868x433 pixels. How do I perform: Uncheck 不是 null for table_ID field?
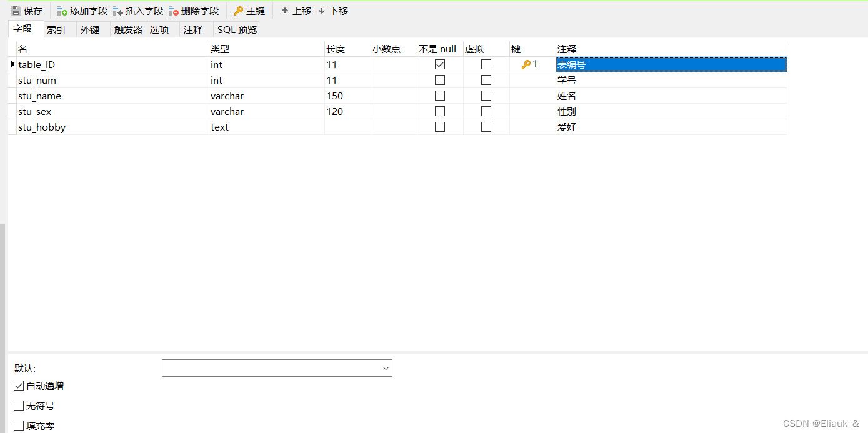[439, 64]
